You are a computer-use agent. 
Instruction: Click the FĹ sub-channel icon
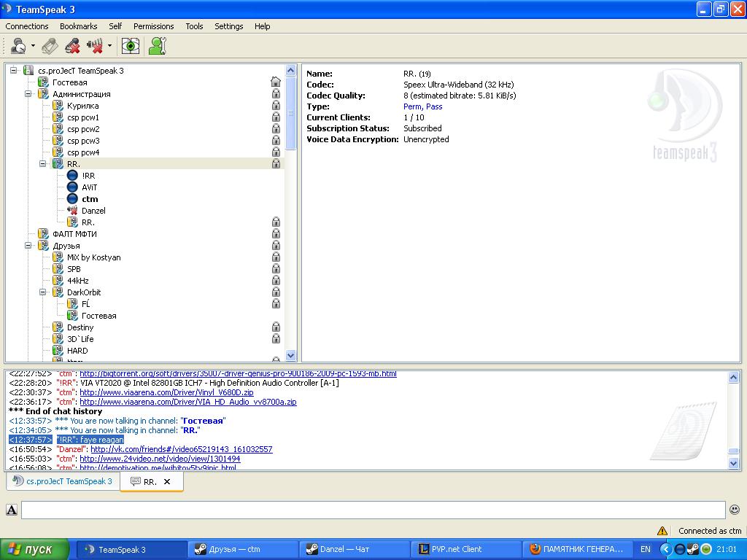[72, 304]
